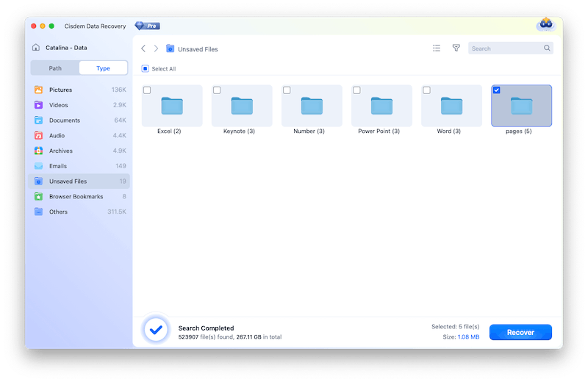Click the Search Completed checkmark icon

click(156, 330)
